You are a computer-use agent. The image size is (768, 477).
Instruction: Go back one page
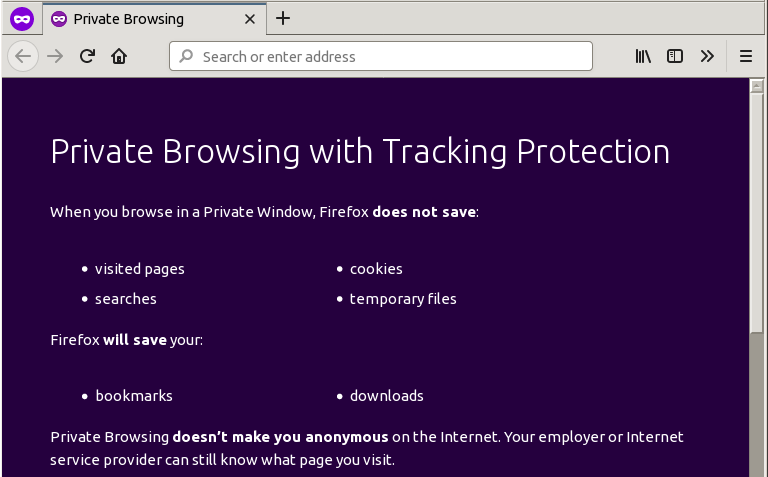tap(23, 57)
